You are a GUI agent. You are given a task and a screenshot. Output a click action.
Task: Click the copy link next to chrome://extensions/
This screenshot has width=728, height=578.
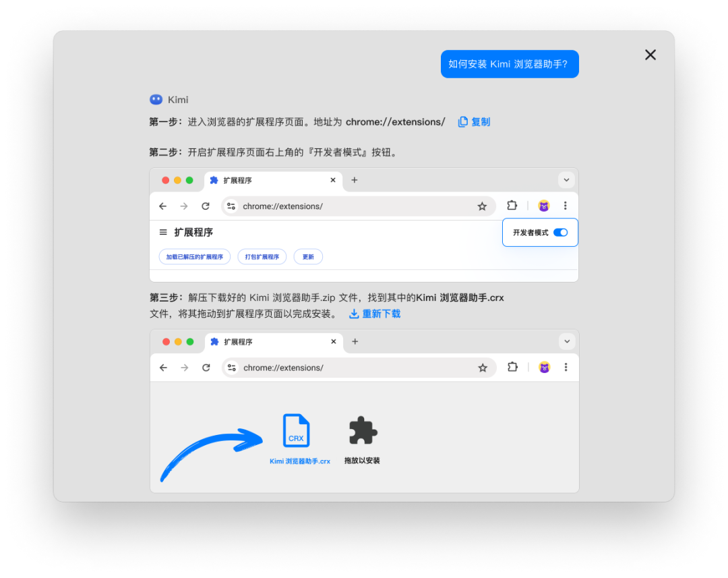(474, 121)
